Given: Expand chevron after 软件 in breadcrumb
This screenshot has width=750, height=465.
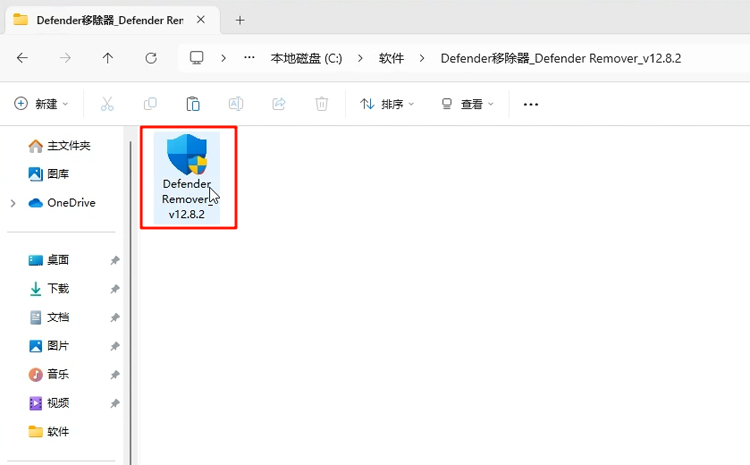Looking at the screenshot, I should coord(422,58).
